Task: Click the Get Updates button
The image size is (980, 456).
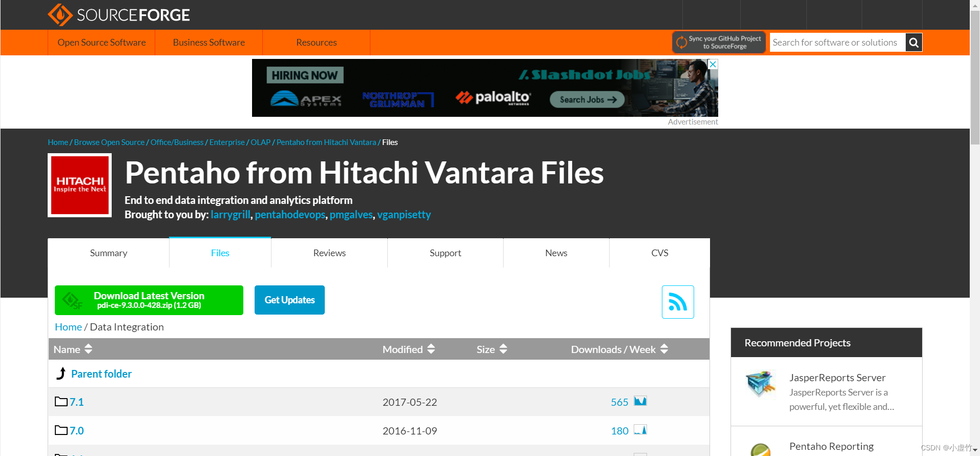Action: point(289,300)
